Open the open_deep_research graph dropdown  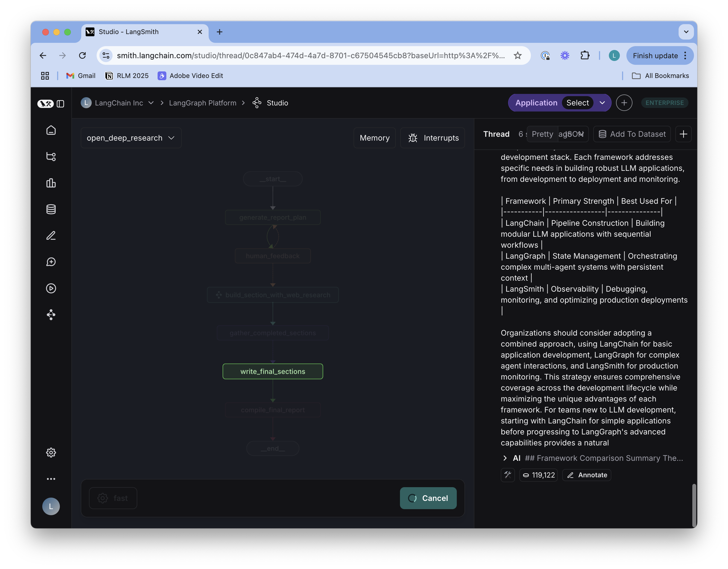131,138
